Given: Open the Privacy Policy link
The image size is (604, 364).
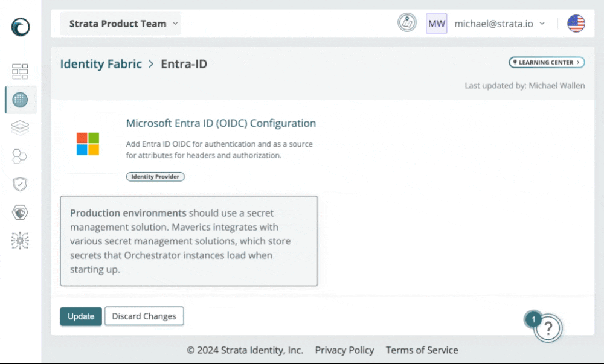Looking at the screenshot, I should [344, 350].
